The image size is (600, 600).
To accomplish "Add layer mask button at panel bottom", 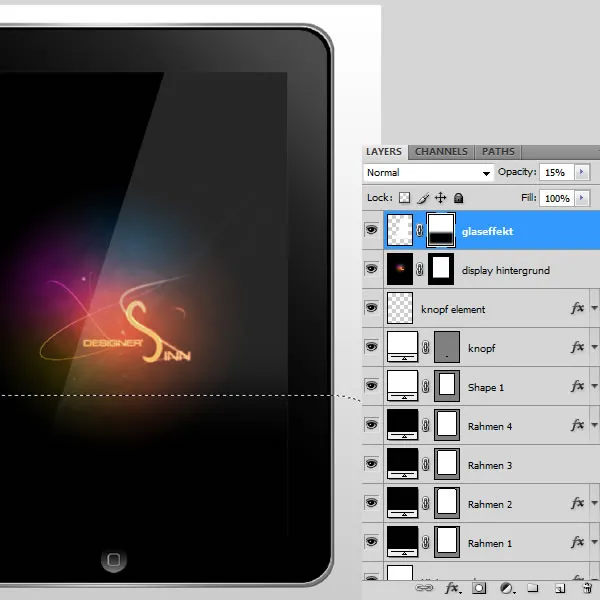I will tap(479, 588).
